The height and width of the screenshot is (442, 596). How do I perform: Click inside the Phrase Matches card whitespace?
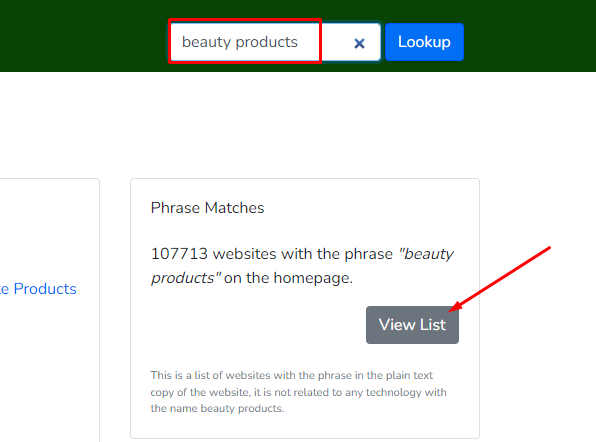[x=251, y=325]
